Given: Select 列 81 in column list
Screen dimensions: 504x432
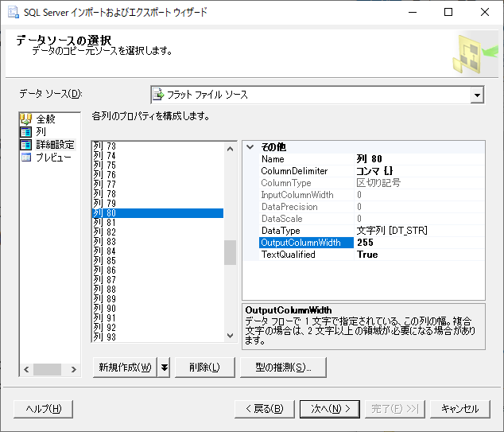Looking at the screenshot, I should [158, 223].
